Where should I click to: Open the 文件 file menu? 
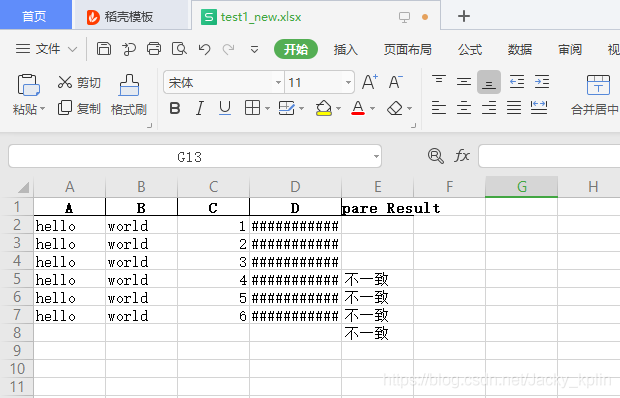coord(46,49)
